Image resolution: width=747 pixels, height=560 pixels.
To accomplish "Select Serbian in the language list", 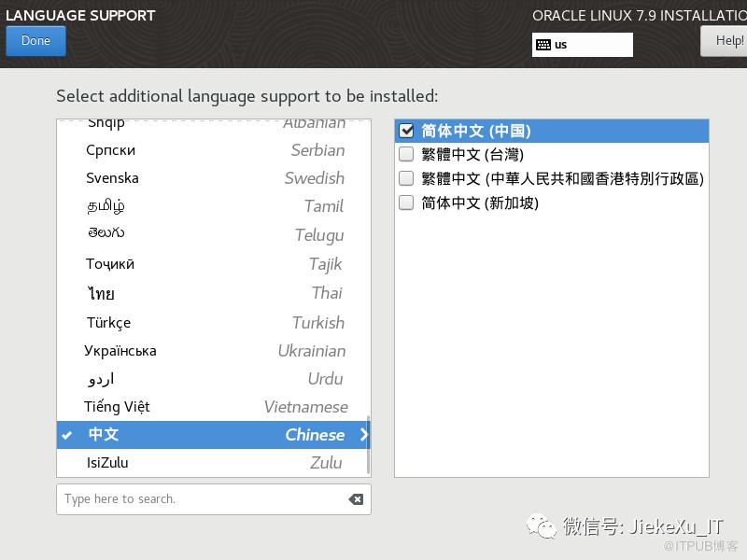I will (214, 150).
